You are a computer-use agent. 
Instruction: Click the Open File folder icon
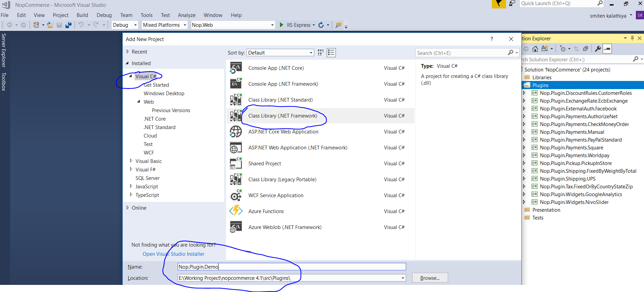tap(50, 25)
